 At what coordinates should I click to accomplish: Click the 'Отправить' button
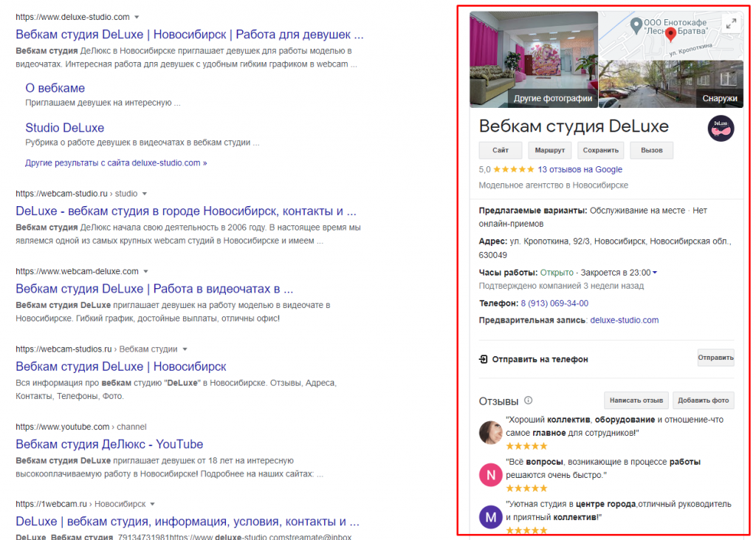(x=715, y=358)
